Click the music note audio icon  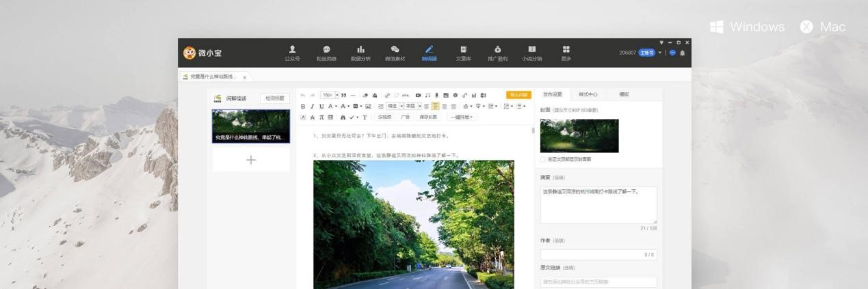(428, 95)
